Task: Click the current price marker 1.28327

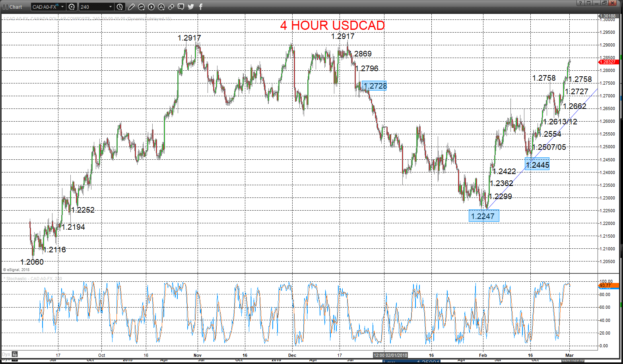Action: (x=608, y=62)
